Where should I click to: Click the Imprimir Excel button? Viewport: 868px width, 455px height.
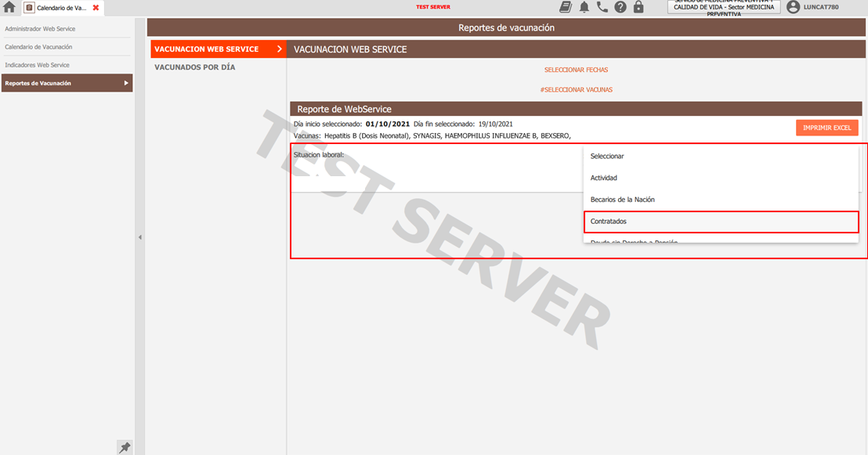(826, 128)
